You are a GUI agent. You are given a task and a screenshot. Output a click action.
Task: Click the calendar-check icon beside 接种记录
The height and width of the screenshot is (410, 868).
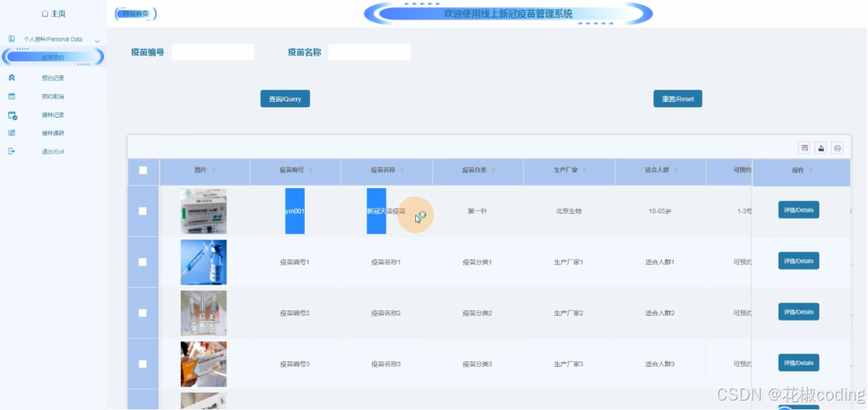[x=13, y=115]
